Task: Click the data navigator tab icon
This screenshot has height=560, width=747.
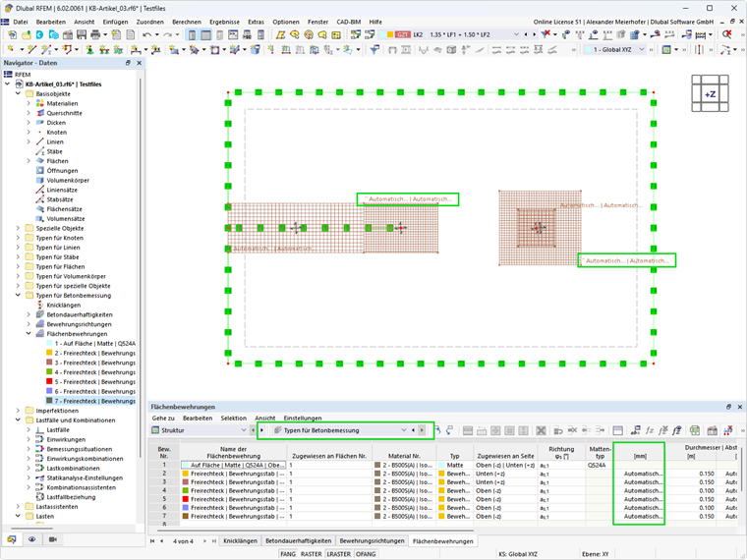Action: click(x=12, y=539)
